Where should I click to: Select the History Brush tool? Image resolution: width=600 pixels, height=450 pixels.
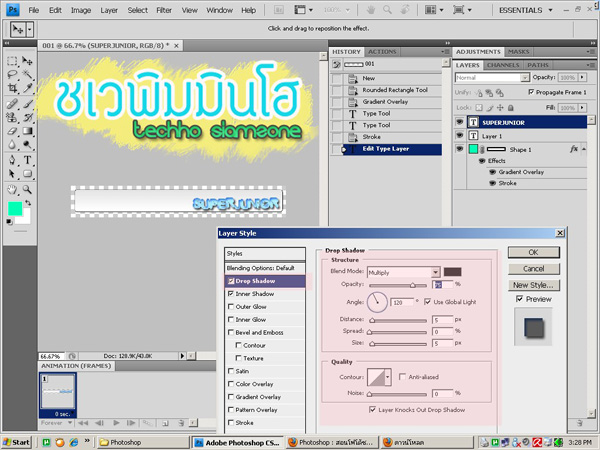click(x=27, y=117)
